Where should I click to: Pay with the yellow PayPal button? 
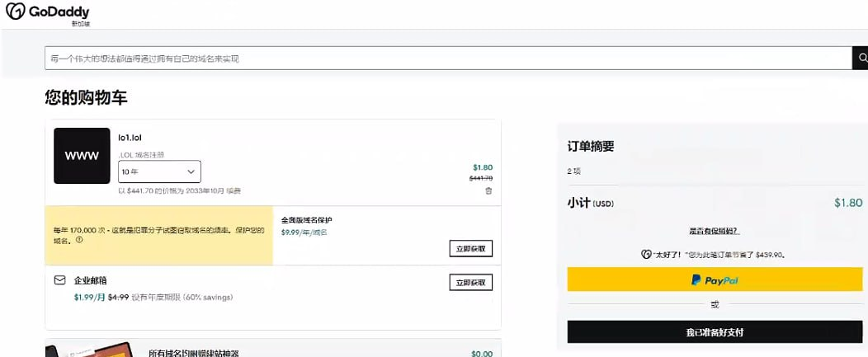pos(715,280)
